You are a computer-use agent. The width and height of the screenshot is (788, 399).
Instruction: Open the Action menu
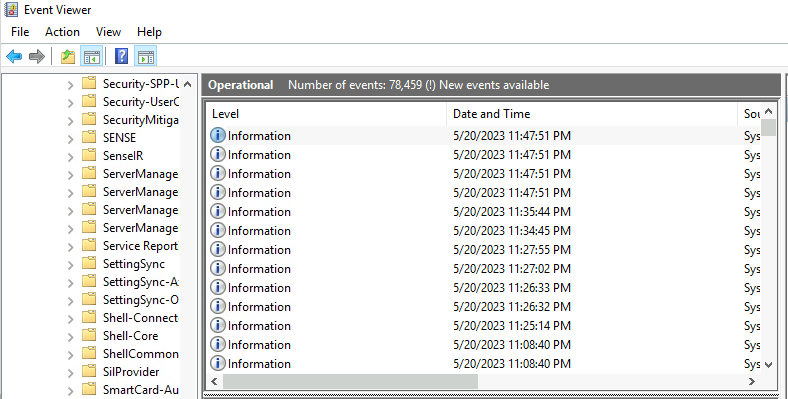click(x=62, y=32)
